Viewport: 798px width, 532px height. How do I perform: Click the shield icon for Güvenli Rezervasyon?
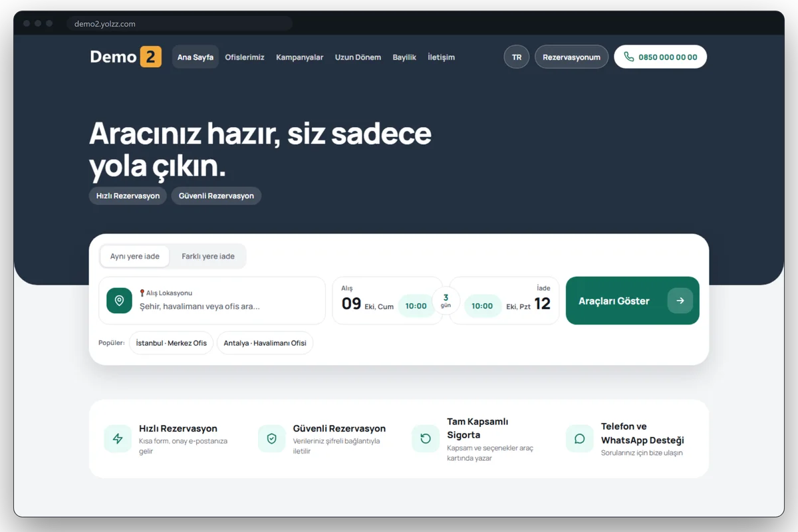[271, 439]
